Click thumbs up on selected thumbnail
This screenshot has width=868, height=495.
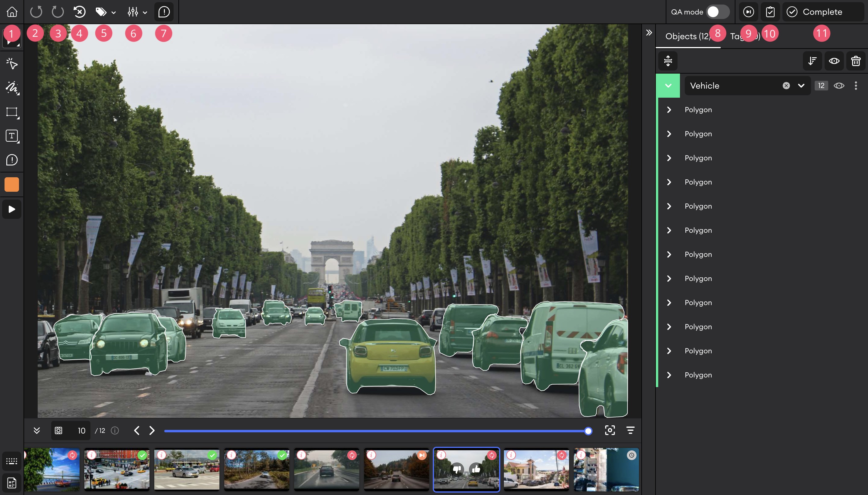(x=476, y=469)
